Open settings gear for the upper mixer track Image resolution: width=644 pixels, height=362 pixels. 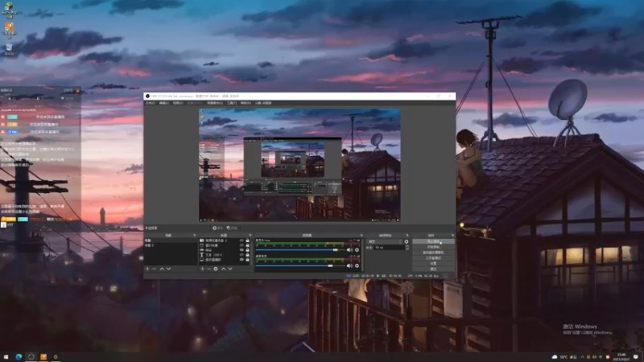[x=357, y=250]
